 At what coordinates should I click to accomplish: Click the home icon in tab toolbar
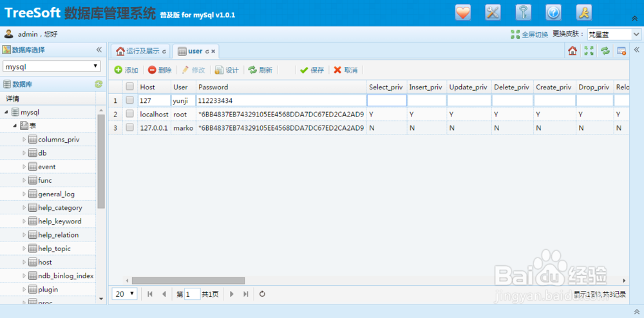[572, 51]
